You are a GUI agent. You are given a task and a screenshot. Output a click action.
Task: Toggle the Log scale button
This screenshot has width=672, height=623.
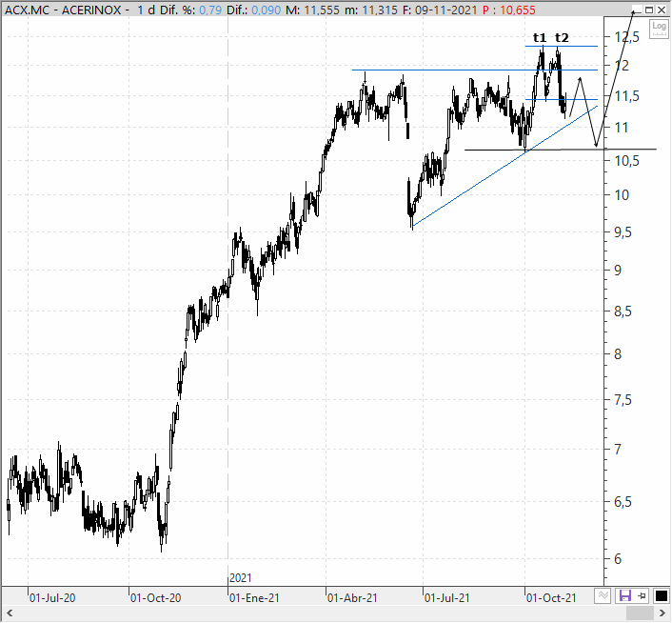coord(659,29)
